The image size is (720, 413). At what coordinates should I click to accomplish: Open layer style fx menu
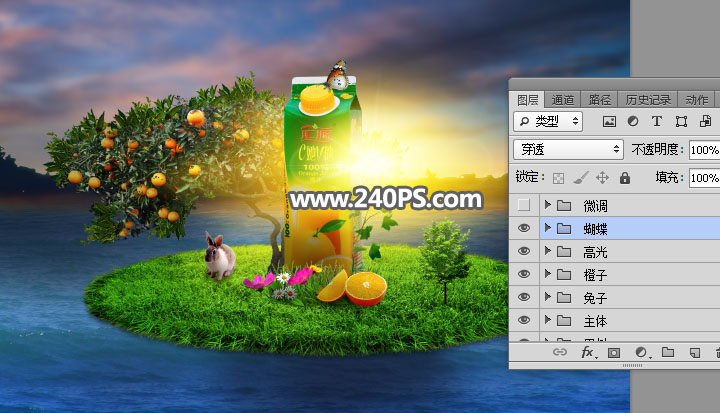tap(588, 353)
